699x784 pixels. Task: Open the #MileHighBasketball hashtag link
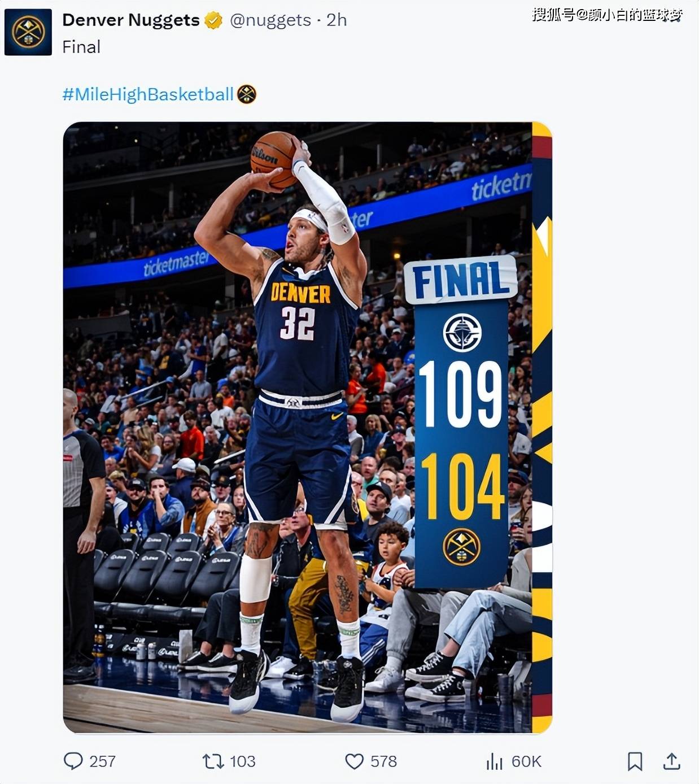[x=148, y=94]
